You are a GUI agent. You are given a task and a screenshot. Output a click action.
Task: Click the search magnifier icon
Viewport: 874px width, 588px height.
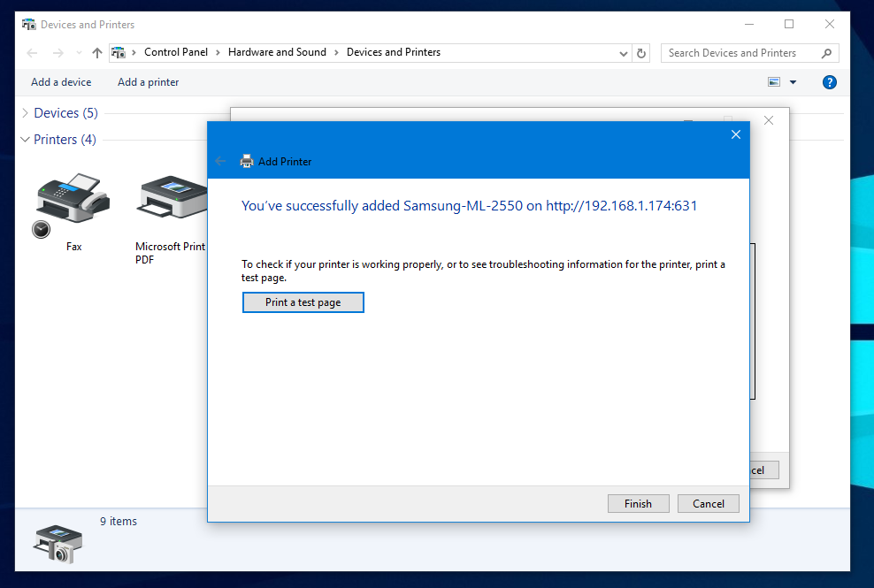[827, 53]
